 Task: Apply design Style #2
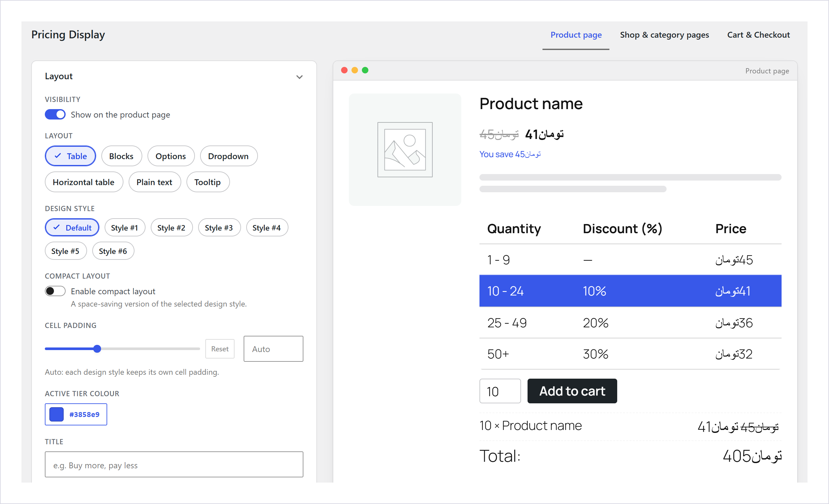click(x=172, y=227)
